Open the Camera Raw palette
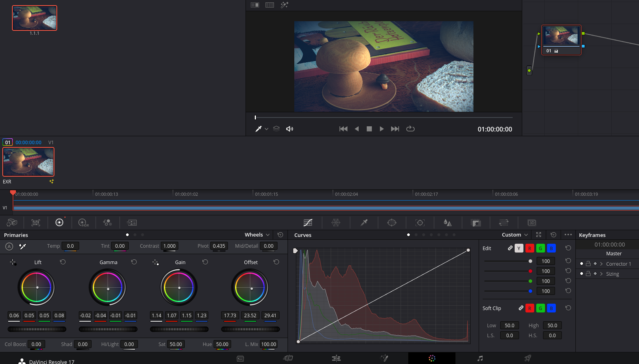639x364 pixels. tap(12, 223)
